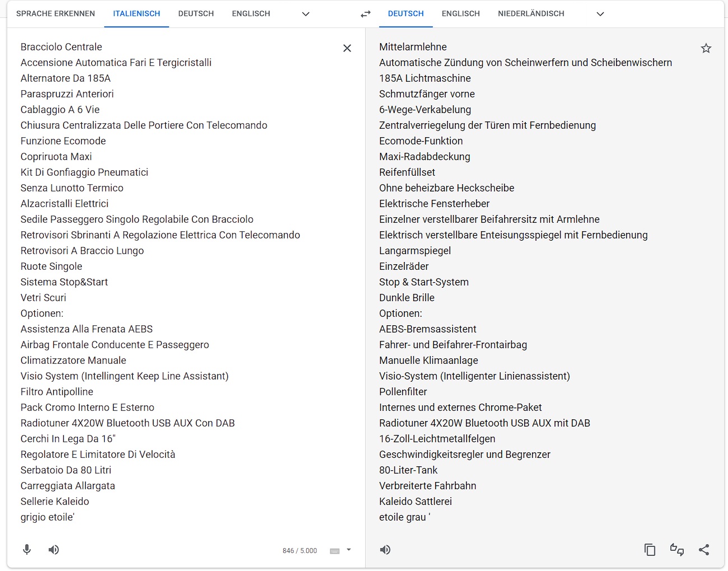The image size is (728, 571).
Task: Expand more source languages
Action: point(306,14)
